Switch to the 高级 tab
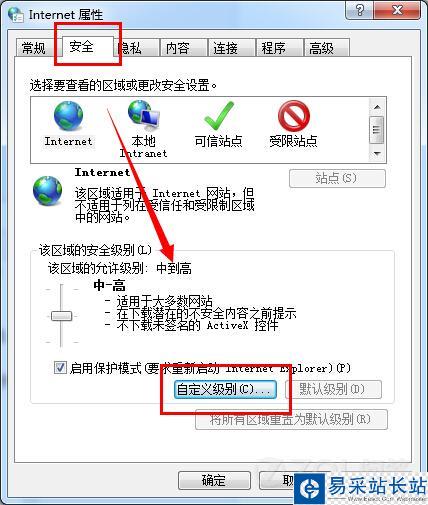Image resolution: width=428 pixels, height=505 pixels. pos(321,48)
